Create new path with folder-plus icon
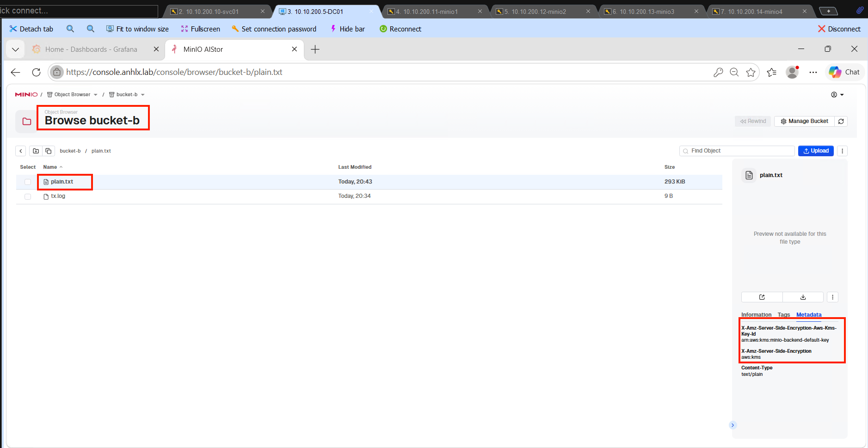Screen dimensions: 868x448 click(x=36, y=151)
